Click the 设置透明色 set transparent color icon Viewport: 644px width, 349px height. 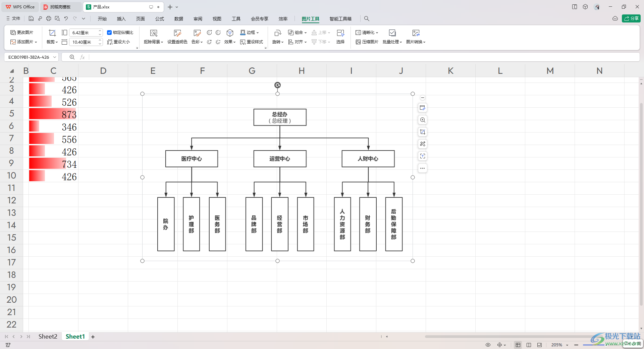177,33
